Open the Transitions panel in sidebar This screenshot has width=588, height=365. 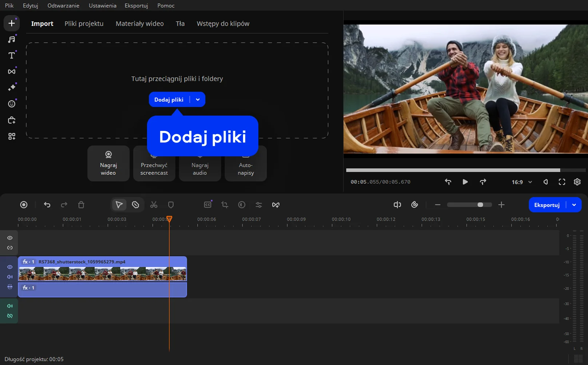12,72
